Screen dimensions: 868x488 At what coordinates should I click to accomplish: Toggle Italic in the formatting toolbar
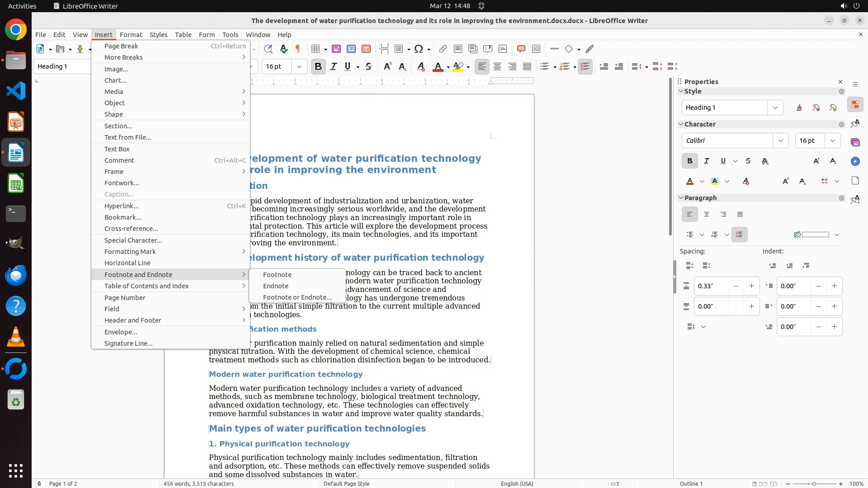pos(333,66)
